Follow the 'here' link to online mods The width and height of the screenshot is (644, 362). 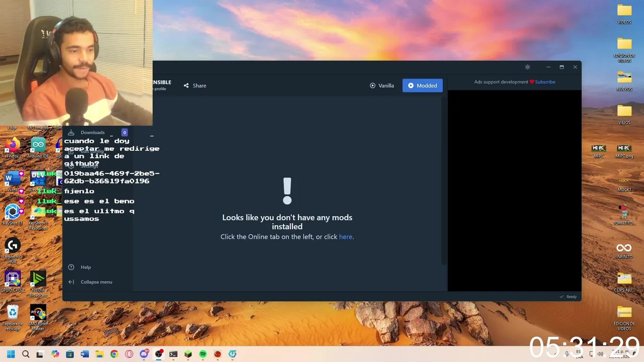(346, 237)
